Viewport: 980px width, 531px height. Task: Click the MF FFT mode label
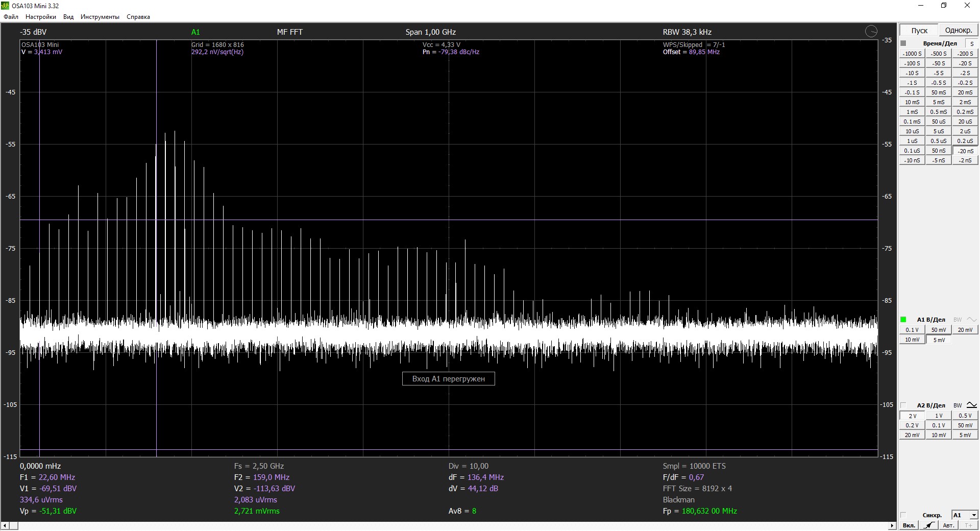(x=290, y=32)
